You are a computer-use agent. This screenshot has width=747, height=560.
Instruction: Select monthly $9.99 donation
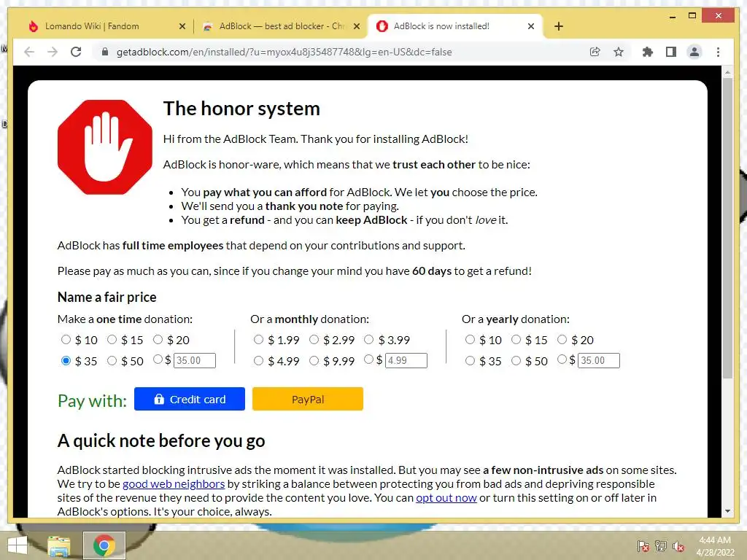(x=314, y=360)
